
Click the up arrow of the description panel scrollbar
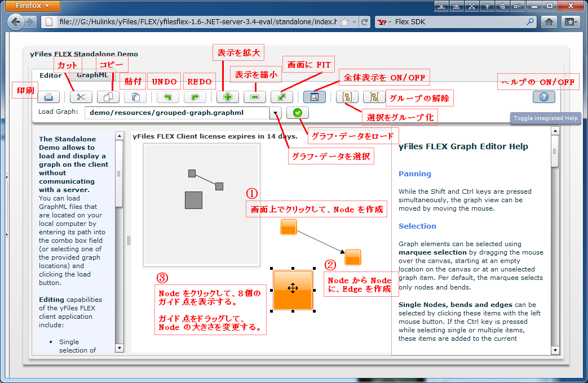120,136
